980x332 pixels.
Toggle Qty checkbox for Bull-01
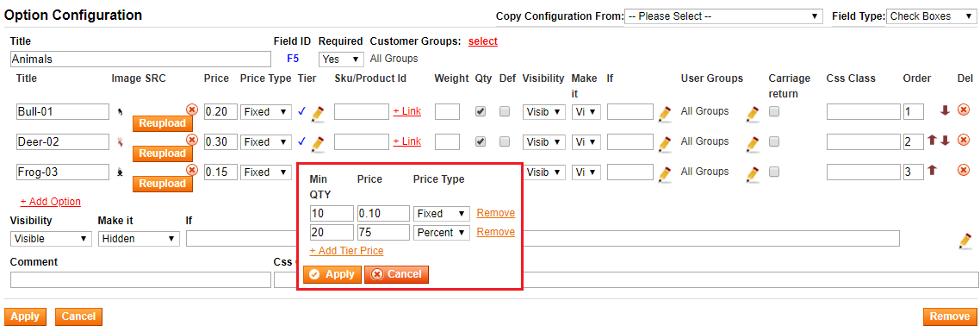tap(480, 111)
